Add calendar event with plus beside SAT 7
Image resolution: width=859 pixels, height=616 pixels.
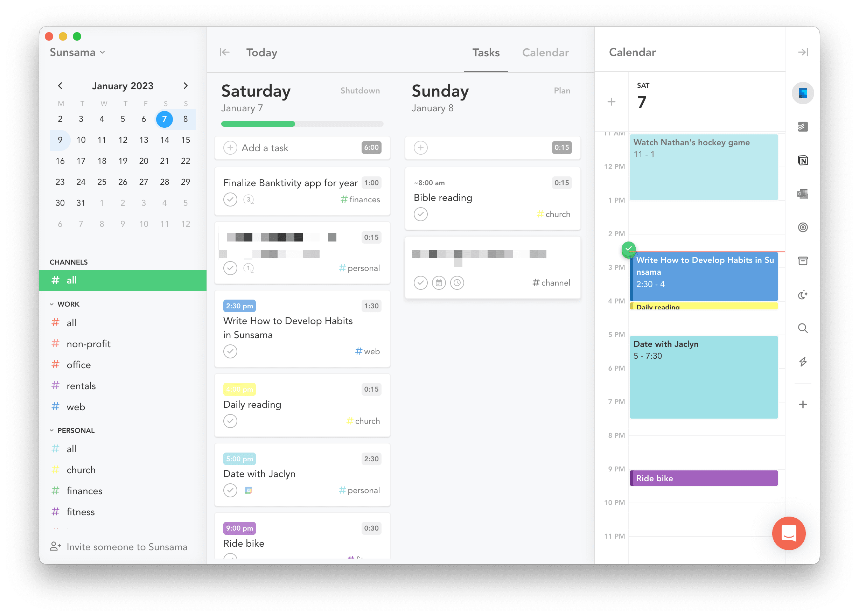tap(611, 101)
